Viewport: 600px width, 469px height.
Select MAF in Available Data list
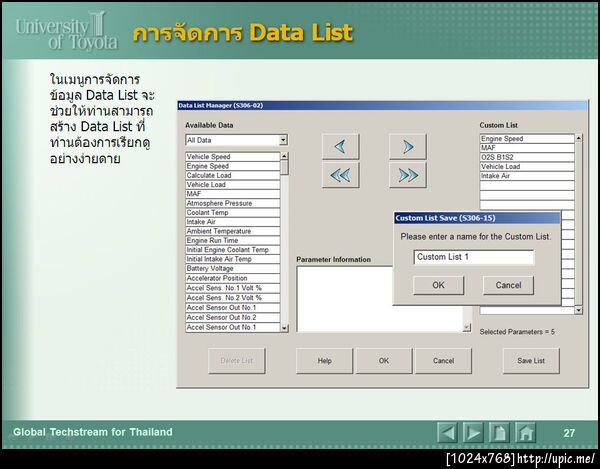coord(233,194)
